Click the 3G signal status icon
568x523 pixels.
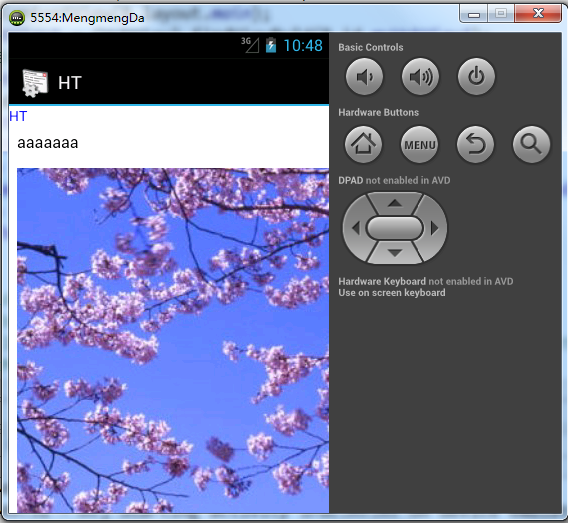point(250,45)
